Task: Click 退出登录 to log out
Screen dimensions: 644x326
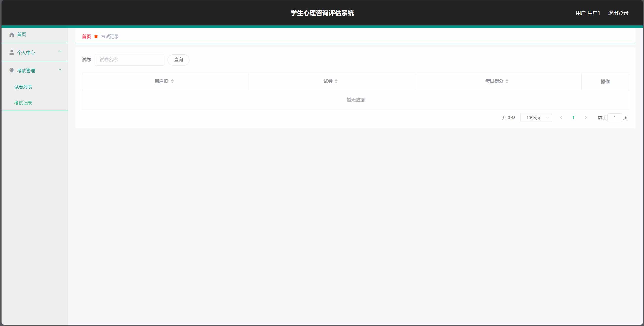Action: coord(618,13)
